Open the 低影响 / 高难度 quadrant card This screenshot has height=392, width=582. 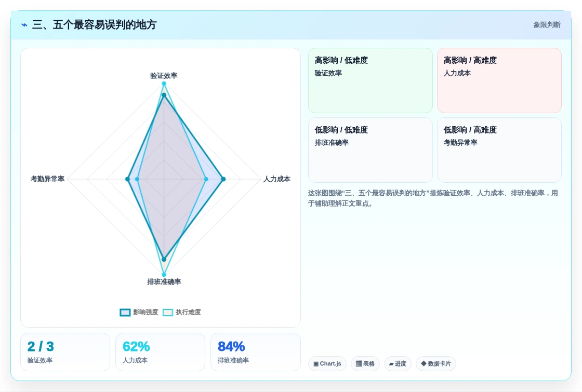click(499, 150)
